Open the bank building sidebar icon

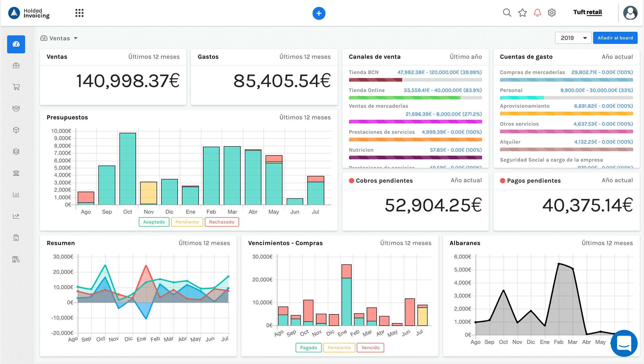click(16, 173)
